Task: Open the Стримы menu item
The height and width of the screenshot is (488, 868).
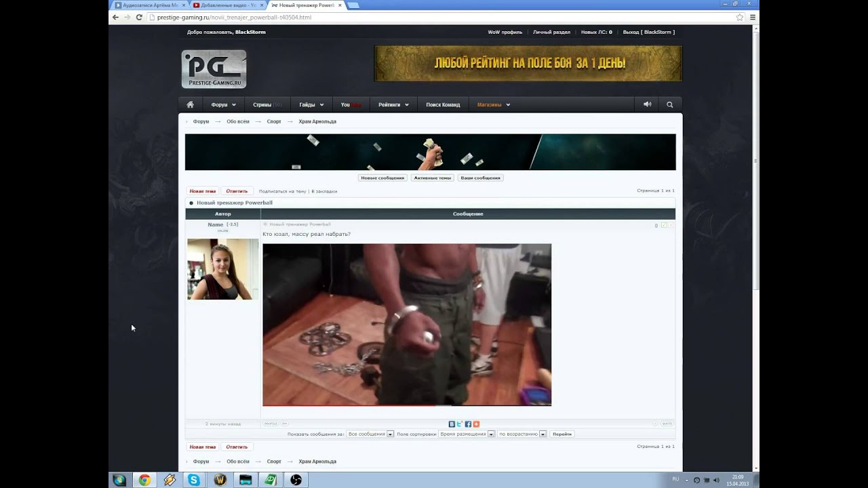Action: (x=267, y=104)
